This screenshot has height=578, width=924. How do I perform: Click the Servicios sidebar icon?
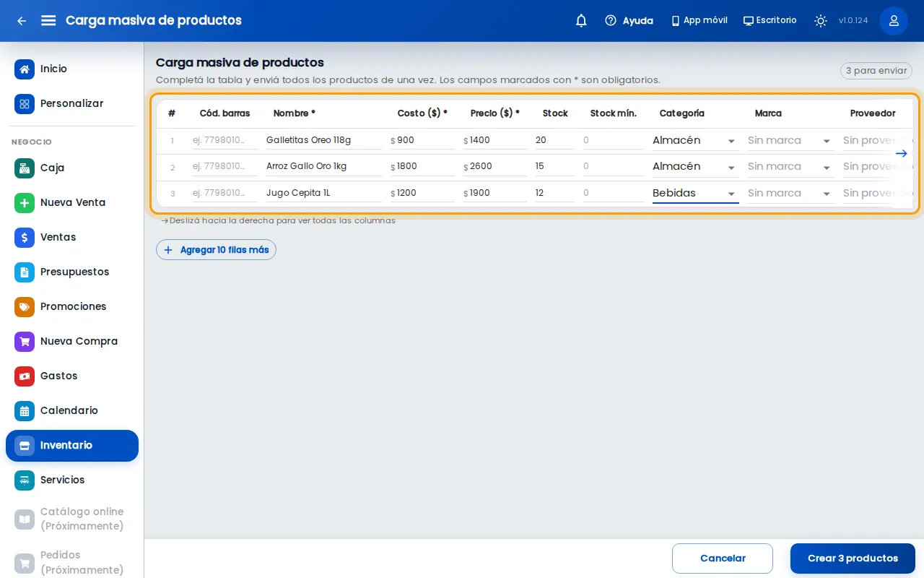point(25,480)
